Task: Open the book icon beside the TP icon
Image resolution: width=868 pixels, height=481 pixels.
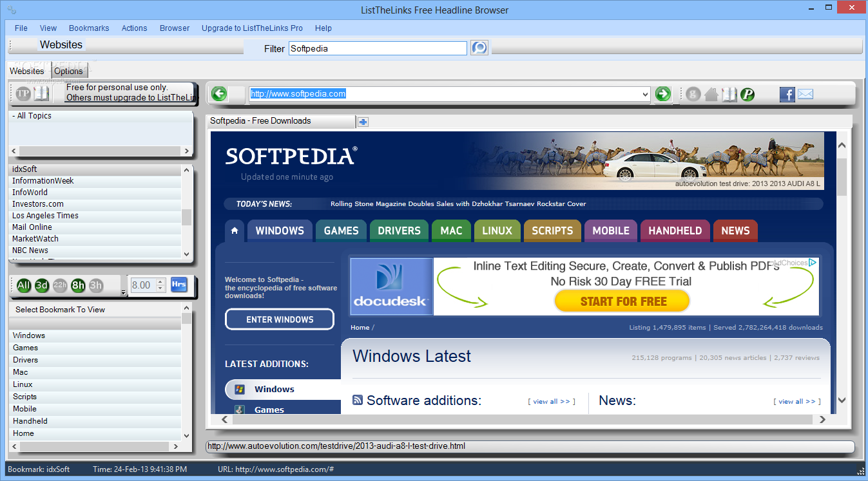Action: 41,93
